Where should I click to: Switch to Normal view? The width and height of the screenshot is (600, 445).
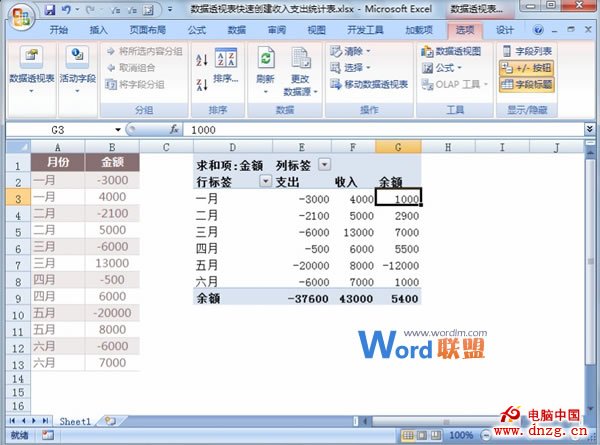(x=408, y=435)
